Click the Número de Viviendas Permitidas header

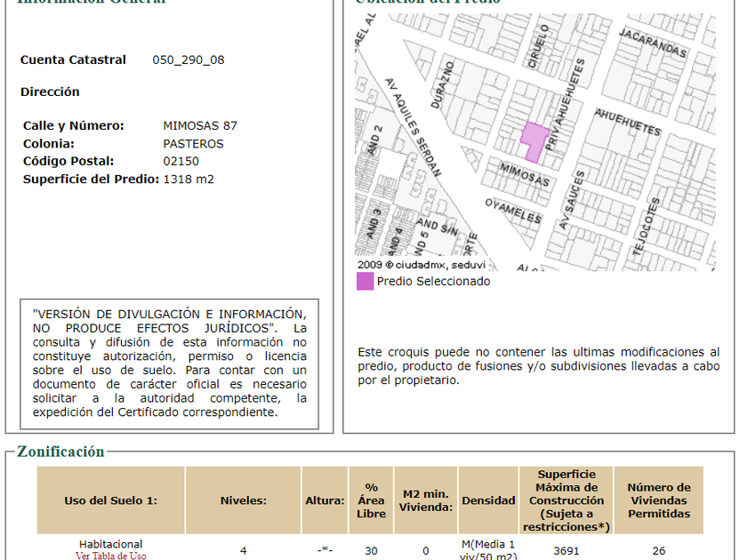(x=658, y=500)
